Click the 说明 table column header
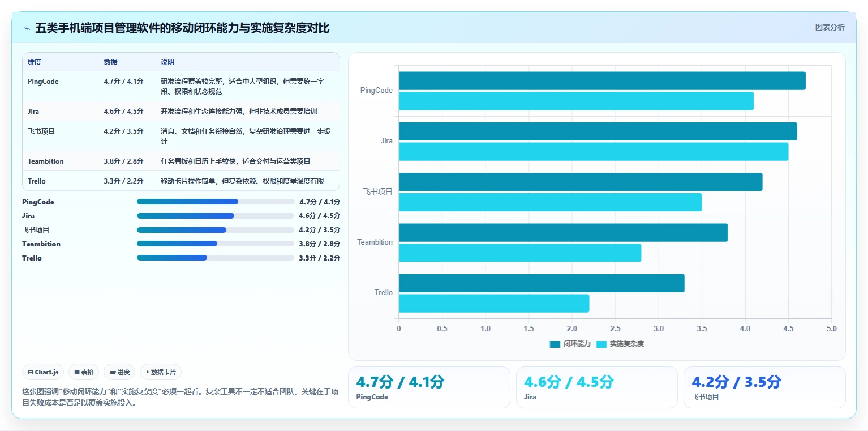Viewport: 868px width, 431px height. point(167,62)
